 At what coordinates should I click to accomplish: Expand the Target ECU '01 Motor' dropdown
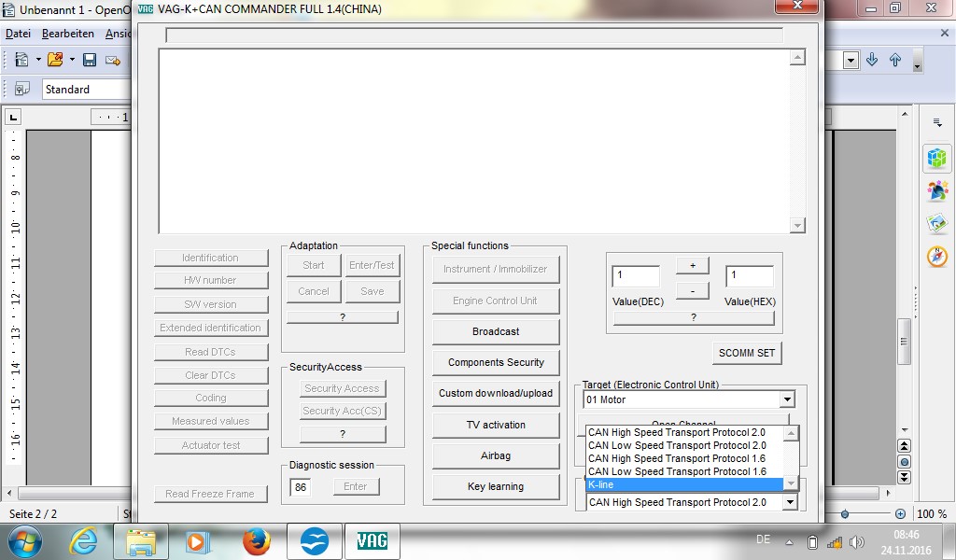click(x=787, y=399)
